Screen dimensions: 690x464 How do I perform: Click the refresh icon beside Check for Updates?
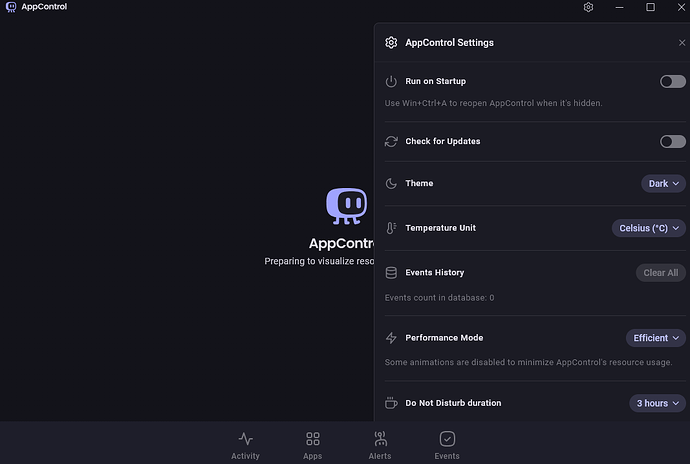click(391, 141)
